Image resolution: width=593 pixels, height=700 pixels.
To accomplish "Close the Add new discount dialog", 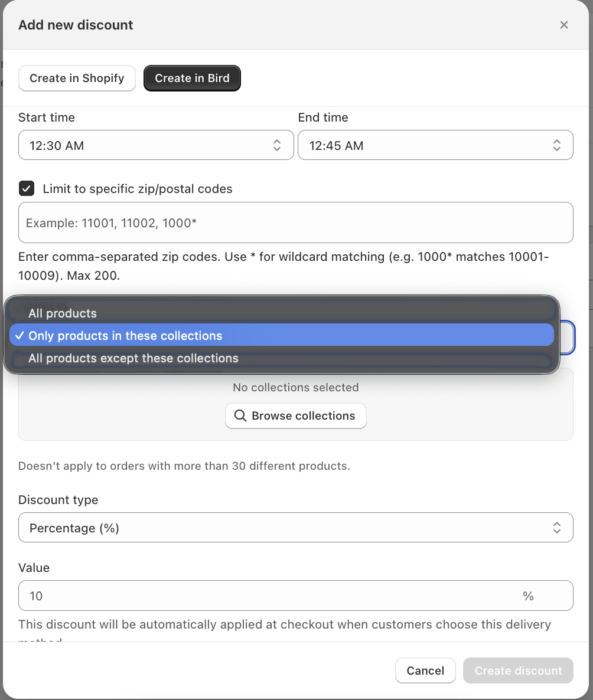I will (564, 25).
